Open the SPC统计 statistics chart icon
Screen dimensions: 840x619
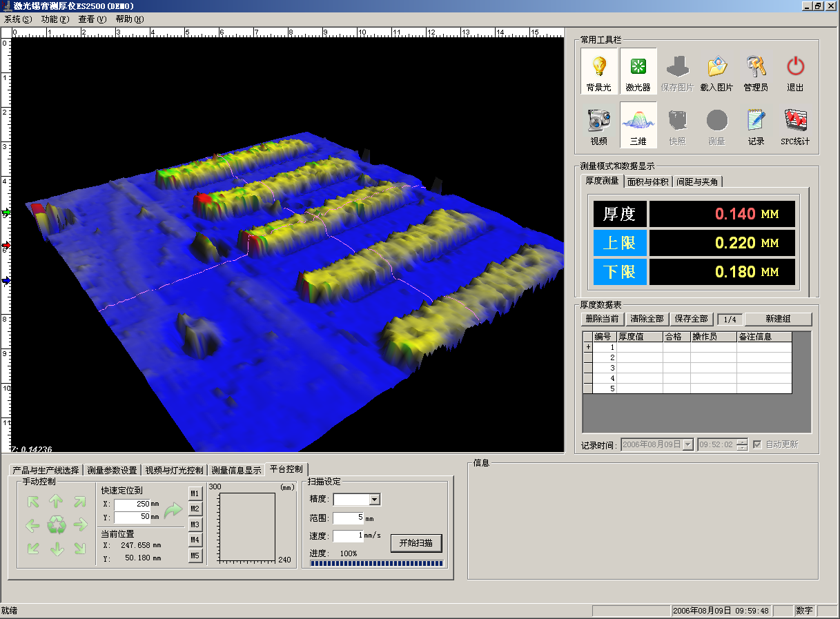point(795,121)
